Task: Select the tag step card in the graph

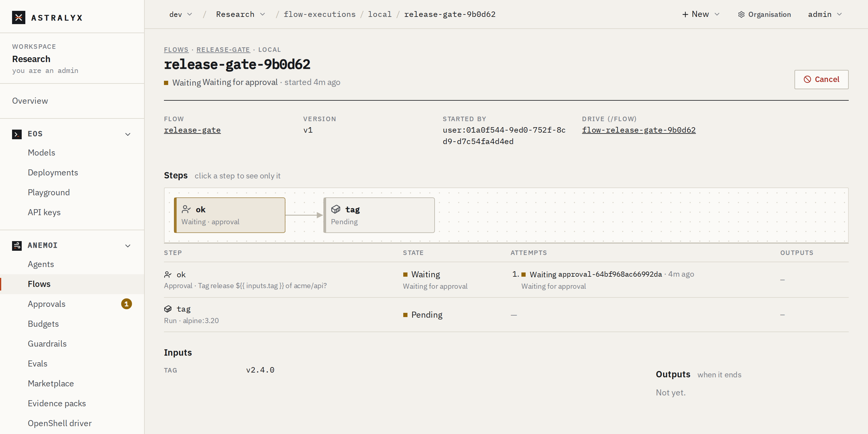Action: coord(379,215)
